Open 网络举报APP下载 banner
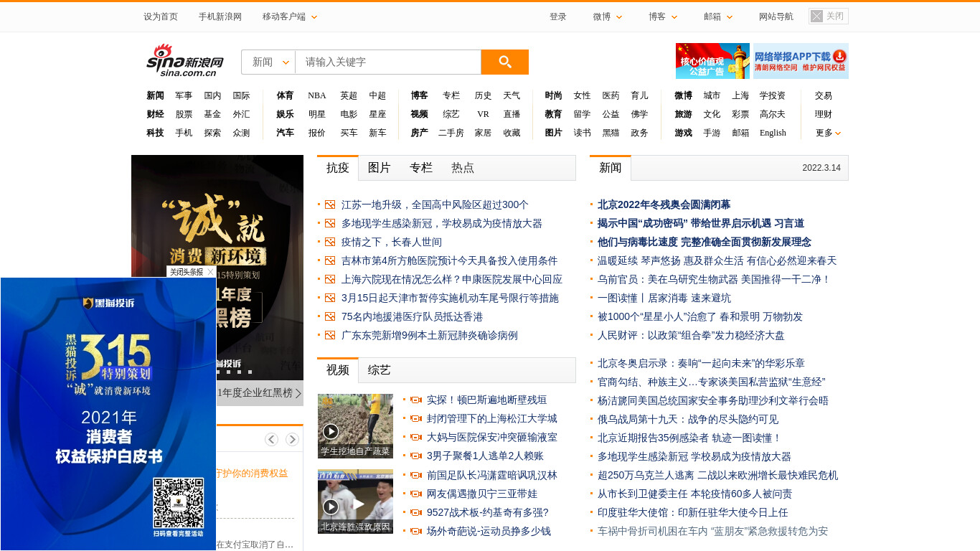Viewport: 980px width, 551px height. [801, 61]
